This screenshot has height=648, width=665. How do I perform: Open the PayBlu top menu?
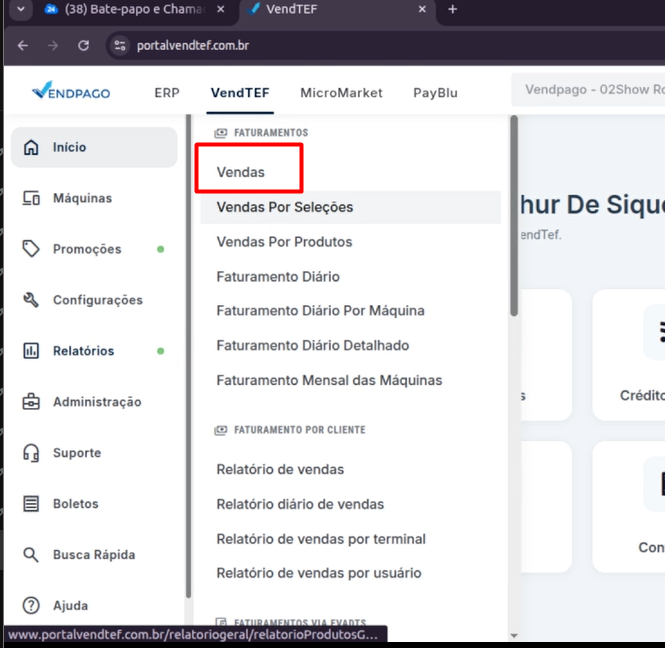436,92
